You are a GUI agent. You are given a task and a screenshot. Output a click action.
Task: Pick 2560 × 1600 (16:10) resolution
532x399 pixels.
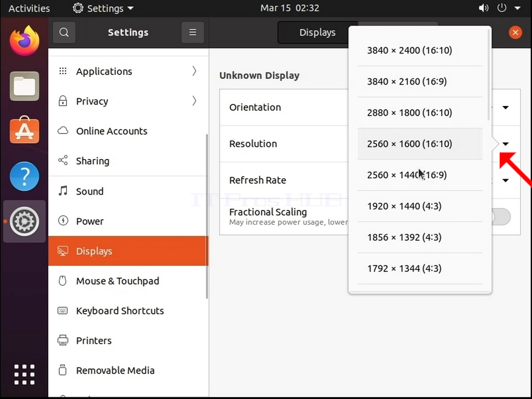pos(420,144)
